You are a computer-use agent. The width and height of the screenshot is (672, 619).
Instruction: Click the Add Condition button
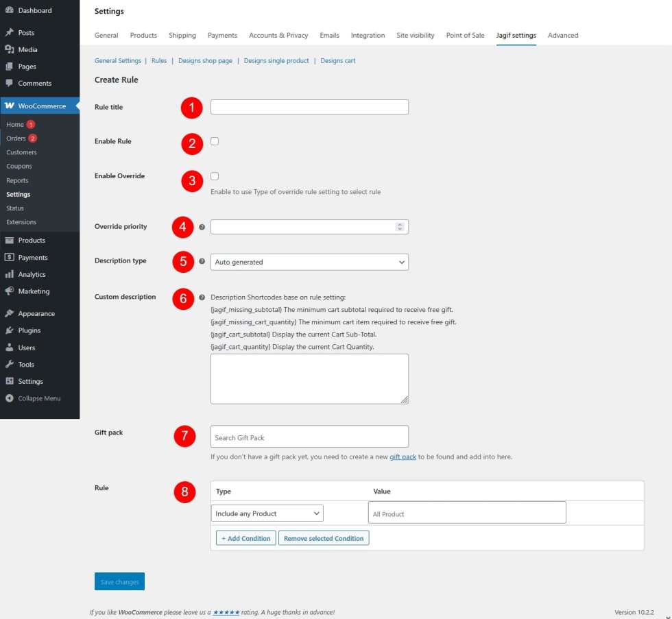(x=246, y=538)
